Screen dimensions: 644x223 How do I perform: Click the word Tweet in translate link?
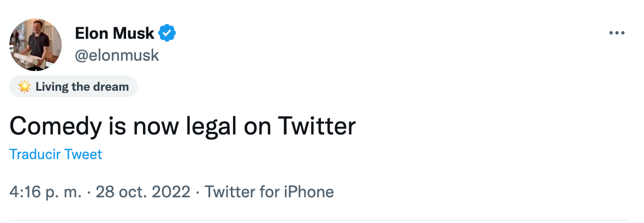[84, 155]
